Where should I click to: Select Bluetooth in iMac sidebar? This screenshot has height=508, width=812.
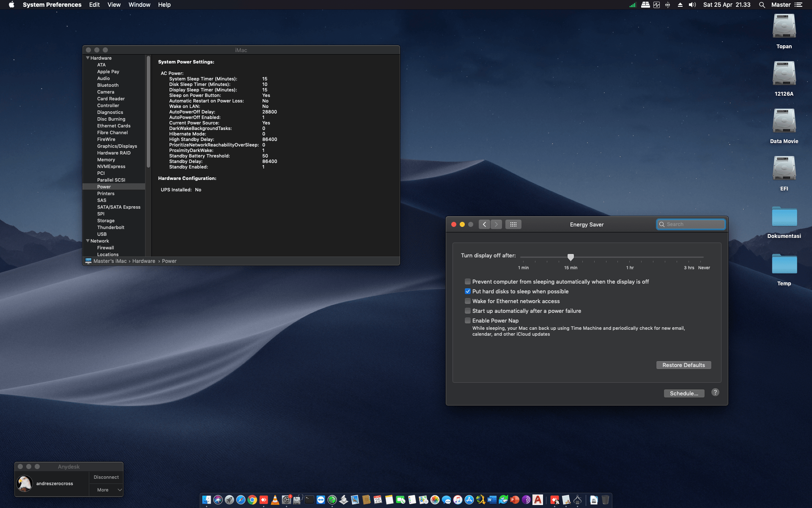point(108,85)
